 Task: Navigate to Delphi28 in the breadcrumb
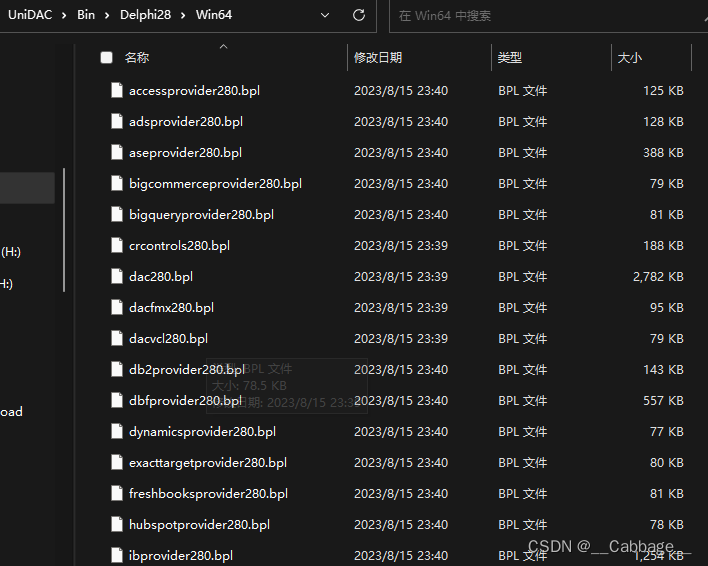tap(145, 15)
